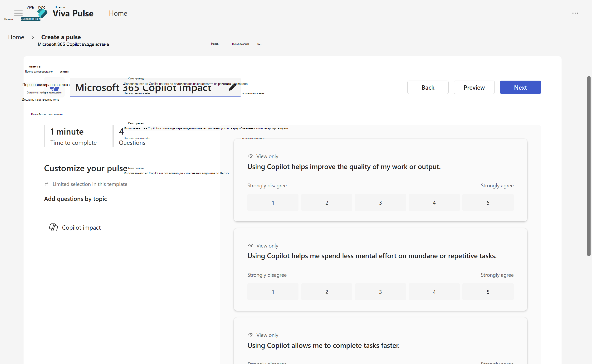Select rating 4 for the mental effort question
The height and width of the screenshot is (364, 592).
pyautogui.click(x=434, y=292)
